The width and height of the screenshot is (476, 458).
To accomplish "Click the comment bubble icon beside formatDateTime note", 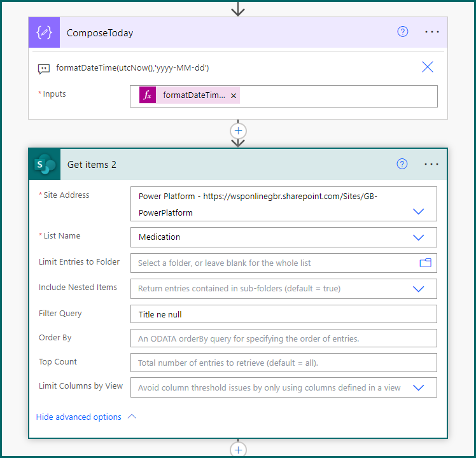I will point(44,69).
